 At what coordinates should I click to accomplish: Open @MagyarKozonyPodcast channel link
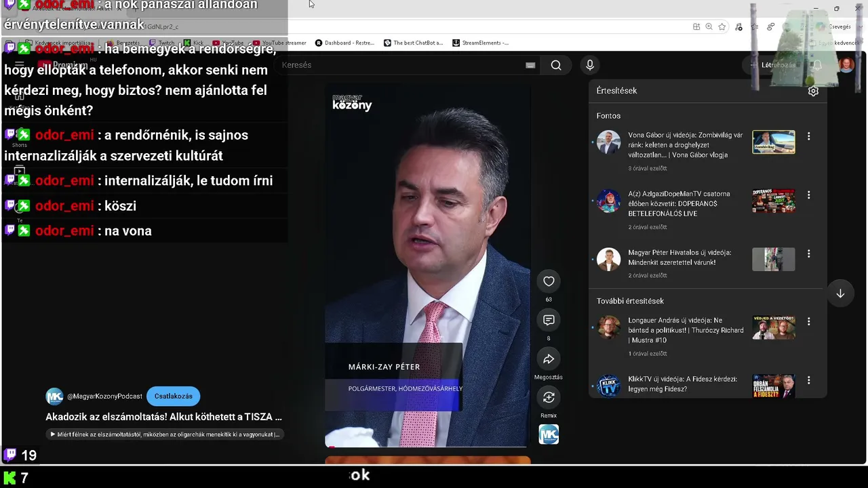tap(104, 396)
